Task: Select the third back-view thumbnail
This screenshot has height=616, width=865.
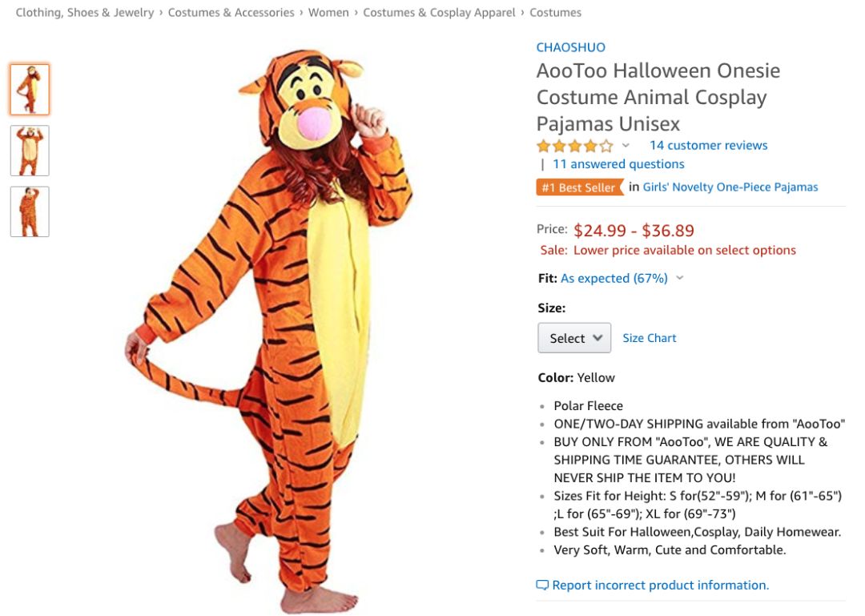Action: coord(30,211)
